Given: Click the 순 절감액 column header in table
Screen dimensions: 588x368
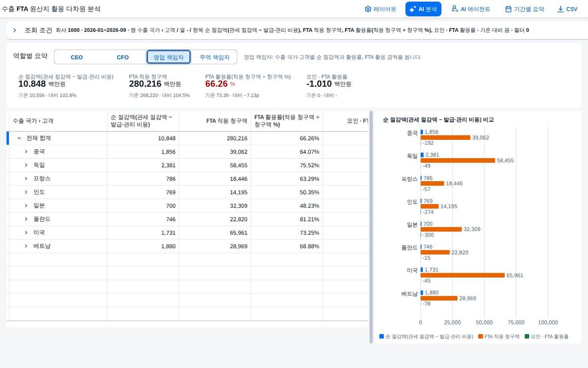Looking at the screenshot, I should pyautogui.click(x=143, y=121).
